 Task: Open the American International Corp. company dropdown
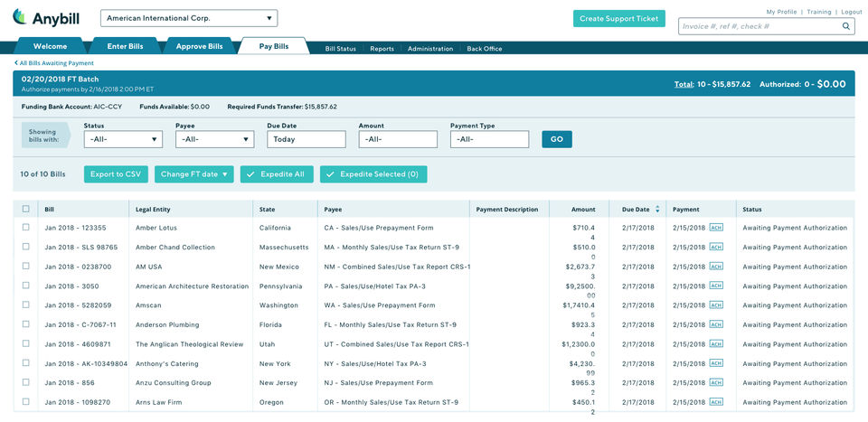point(189,18)
